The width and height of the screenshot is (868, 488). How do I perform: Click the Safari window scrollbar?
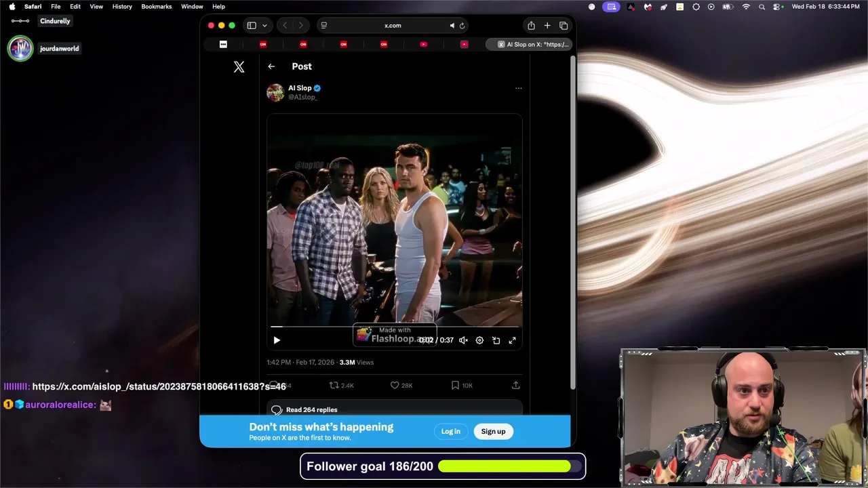(x=574, y=224)
